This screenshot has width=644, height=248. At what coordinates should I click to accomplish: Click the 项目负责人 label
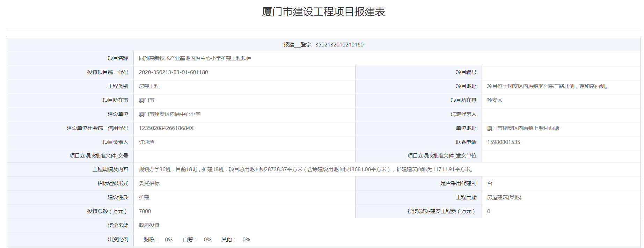tap(115, 142)
